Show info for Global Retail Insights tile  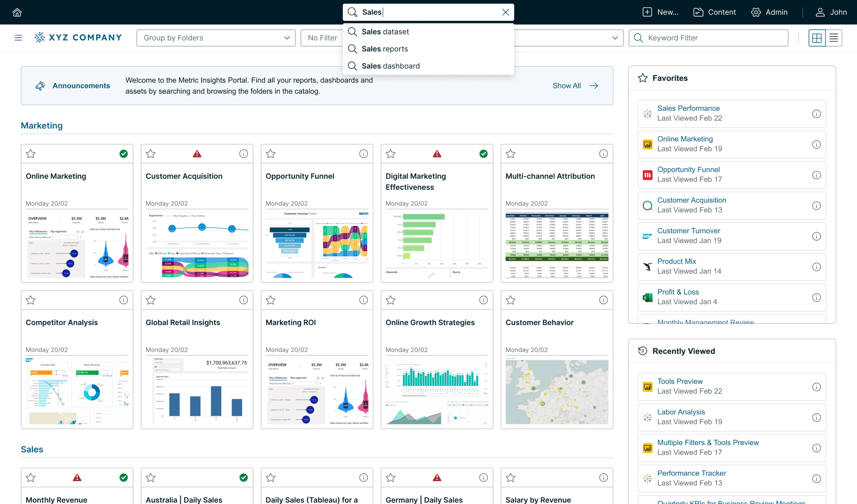click(x=243, y=300)
